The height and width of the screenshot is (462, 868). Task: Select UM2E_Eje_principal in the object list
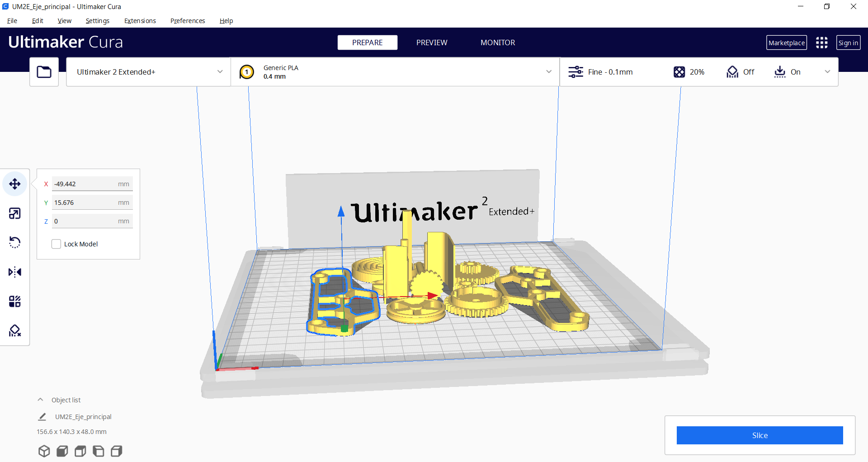coord(83,417)
